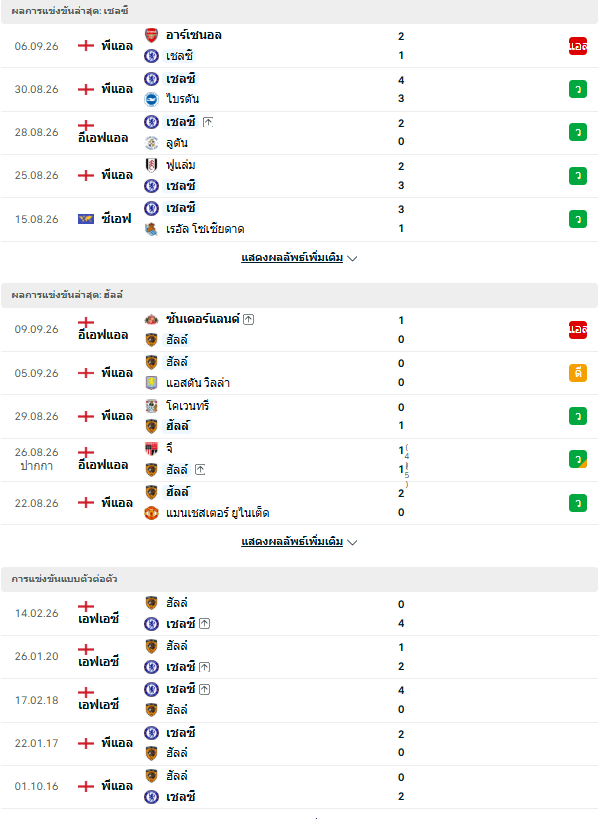The width and height of the screenshot is (602, 819).
Task: Click the advancing-team arrow icon next to Sunderland
Action: [x=249, y=319]
